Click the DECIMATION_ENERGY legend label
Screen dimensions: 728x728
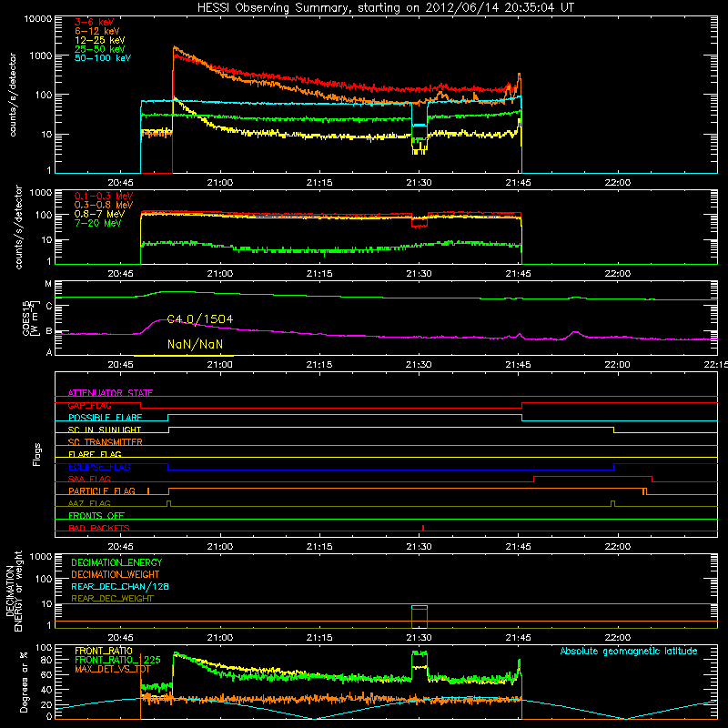[116, 562]
